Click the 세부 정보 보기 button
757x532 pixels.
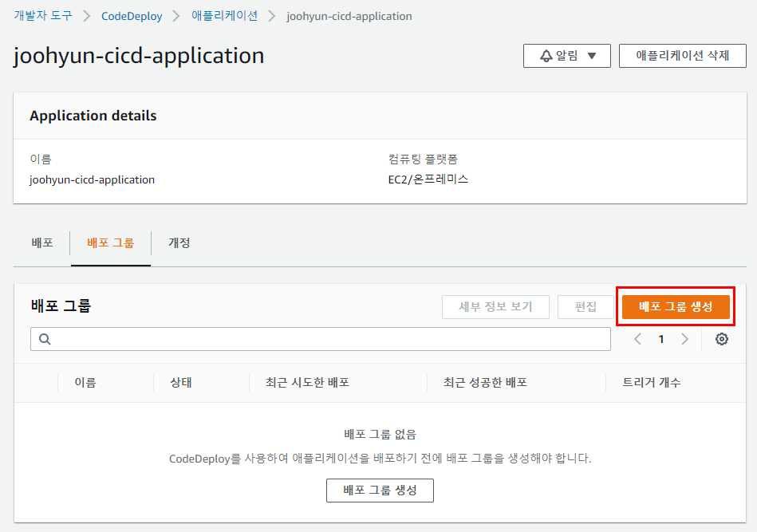pyautogui.click(x=495, y=306)
